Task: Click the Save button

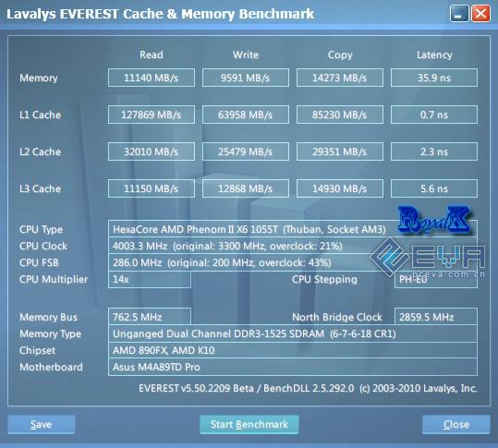Action: [x=42, y=424]
